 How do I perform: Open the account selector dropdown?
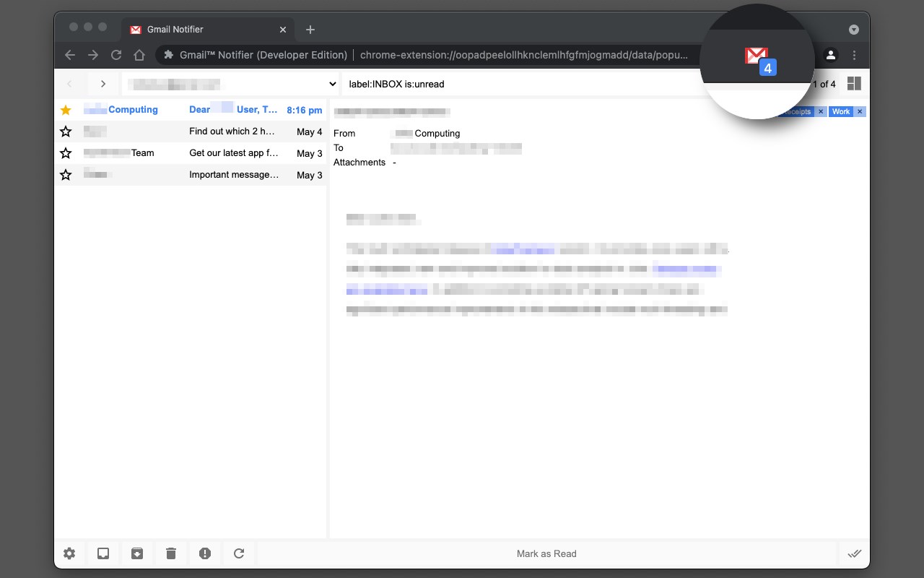pos(230,84)
